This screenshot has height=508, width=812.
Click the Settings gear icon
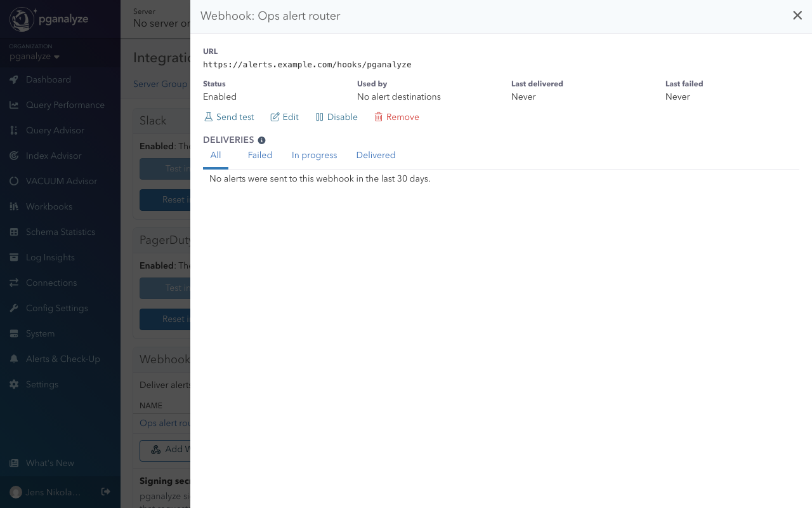14,384
